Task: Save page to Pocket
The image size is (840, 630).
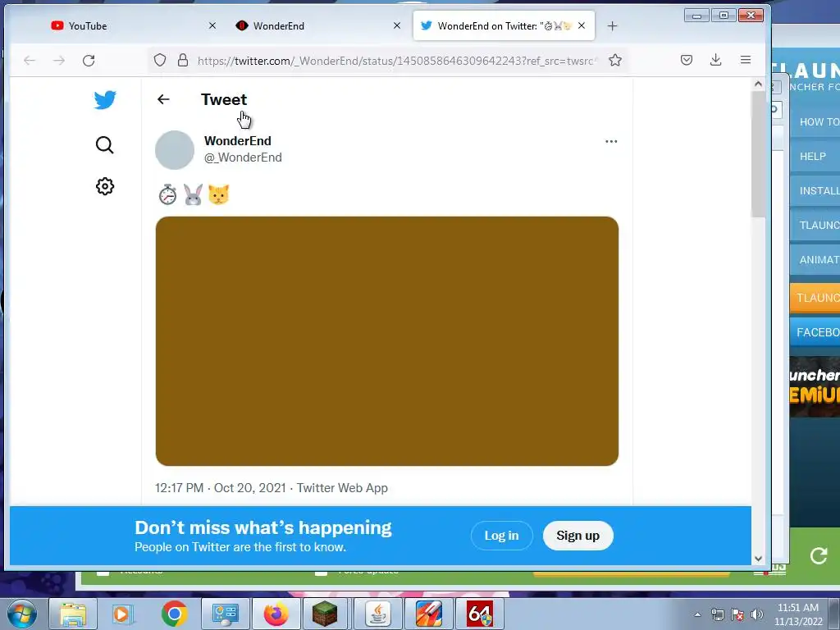Action: pos(687,60)
